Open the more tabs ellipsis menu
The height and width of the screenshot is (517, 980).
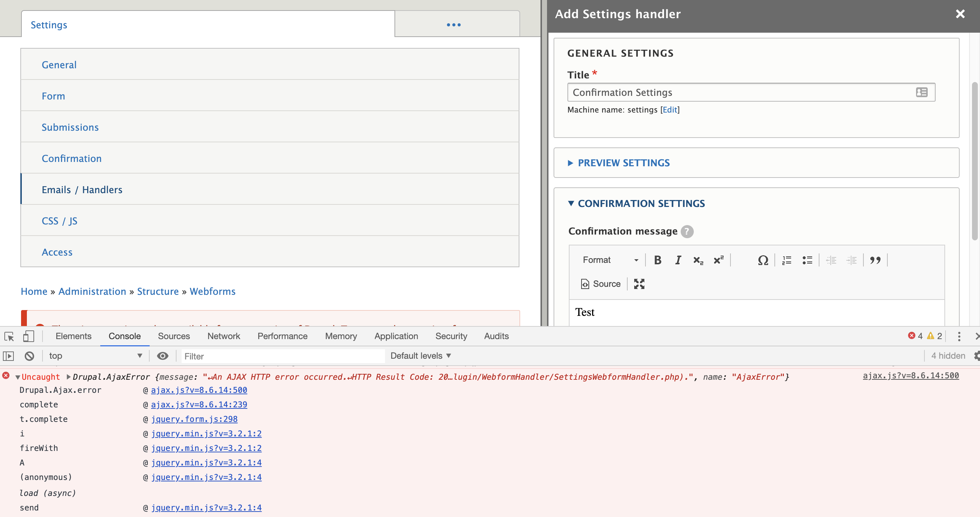[453, 25]
